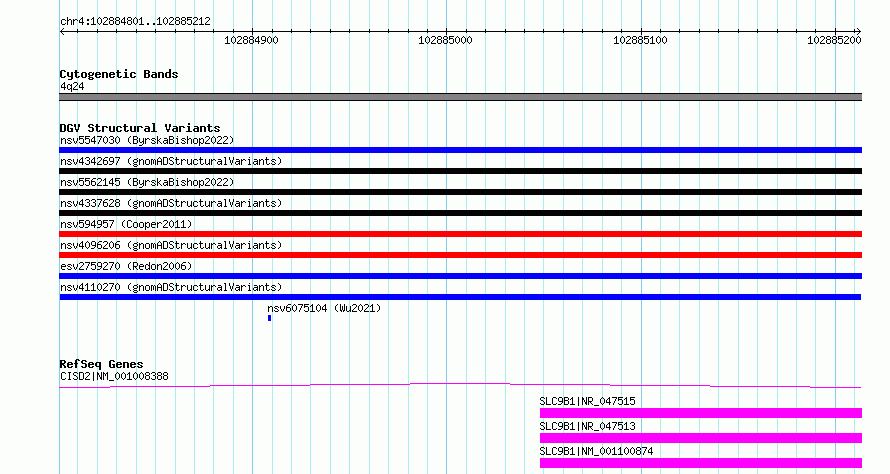This screenshot has width=890, height=474.
Task: Click the SLC9B1|NM_001100874 transcript label
Action: [x=596, y=451]
